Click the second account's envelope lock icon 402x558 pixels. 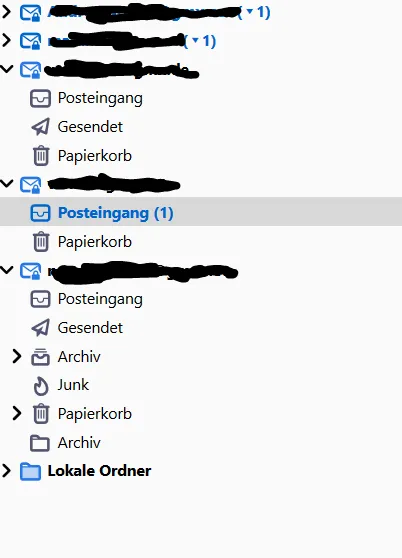[x=30, y=41]
